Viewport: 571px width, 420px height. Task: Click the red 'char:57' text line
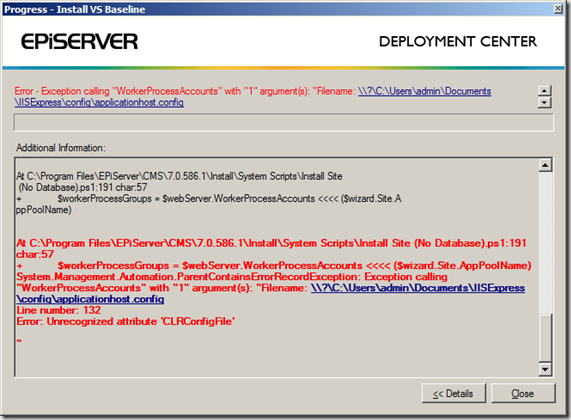35,254
